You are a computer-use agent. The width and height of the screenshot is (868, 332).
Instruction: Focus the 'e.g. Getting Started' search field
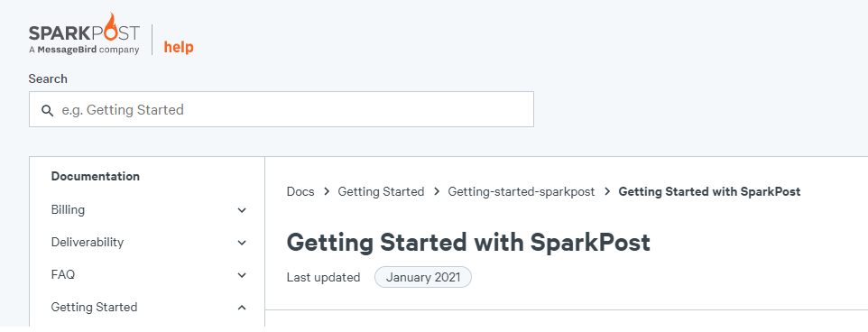(282, 109)
